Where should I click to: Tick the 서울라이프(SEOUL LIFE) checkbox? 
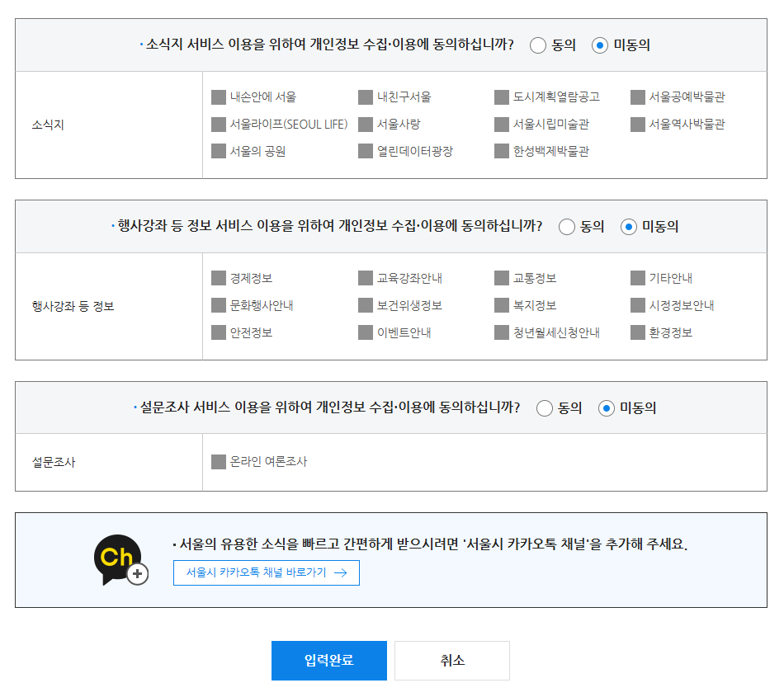pos(219,125)
